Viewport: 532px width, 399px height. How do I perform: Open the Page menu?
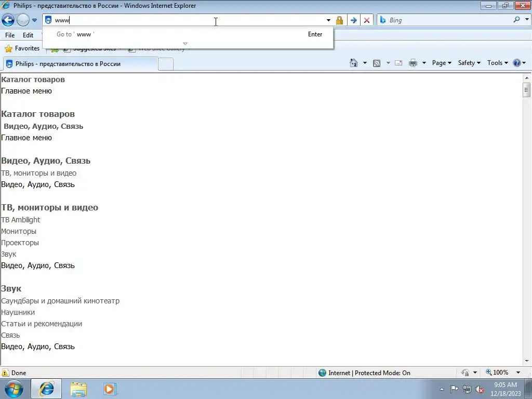pos(442,63)
